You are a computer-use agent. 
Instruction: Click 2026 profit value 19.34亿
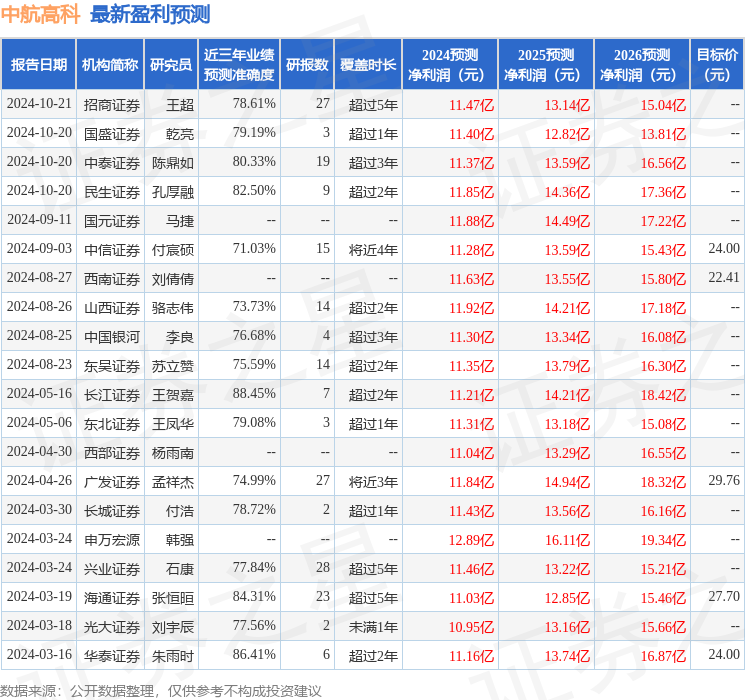coord(663,540)
